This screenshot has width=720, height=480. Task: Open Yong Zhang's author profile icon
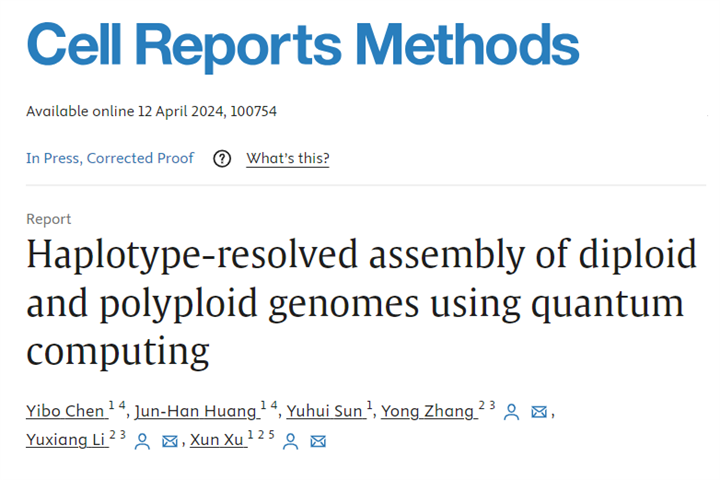click(x=511, y=411)
